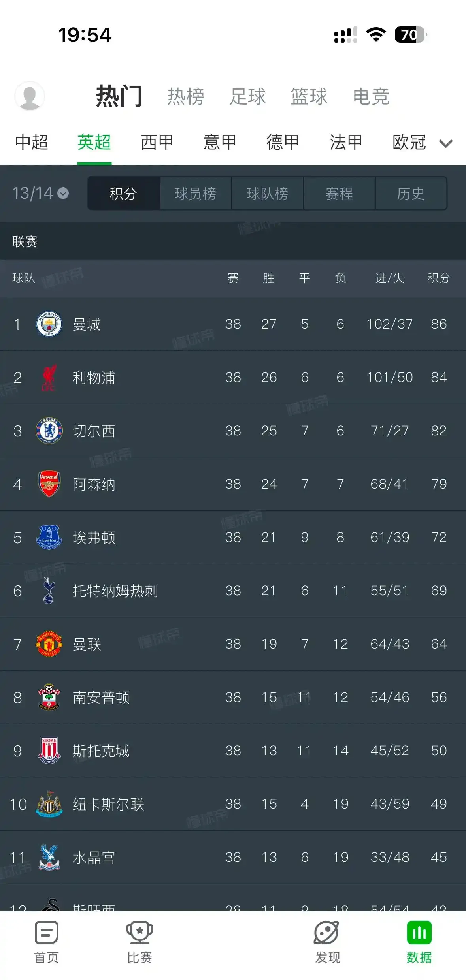Viewport: 466px width, 980px height.
Task: Tap the Chelsea club badge
Action: [x=48, y=431]
